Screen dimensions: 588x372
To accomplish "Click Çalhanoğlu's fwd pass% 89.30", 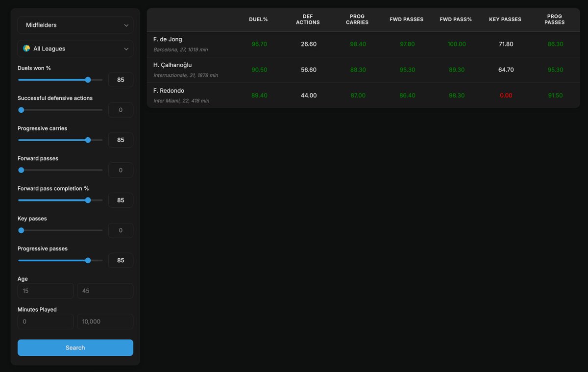I will click(x=457, y=70).
